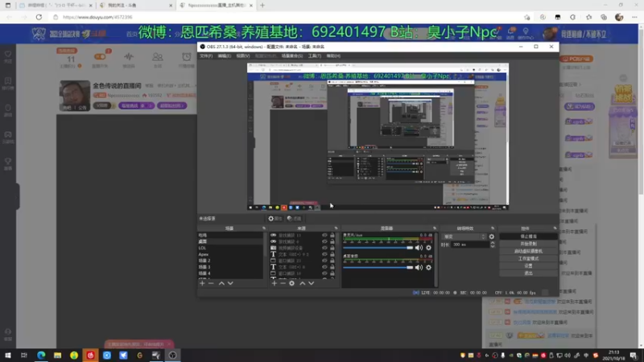The height and width of the screenshot is (362, 644).
Task: Toggle visibility of the video capture device source
Action: pyautogui.click(x=324, y=248)
